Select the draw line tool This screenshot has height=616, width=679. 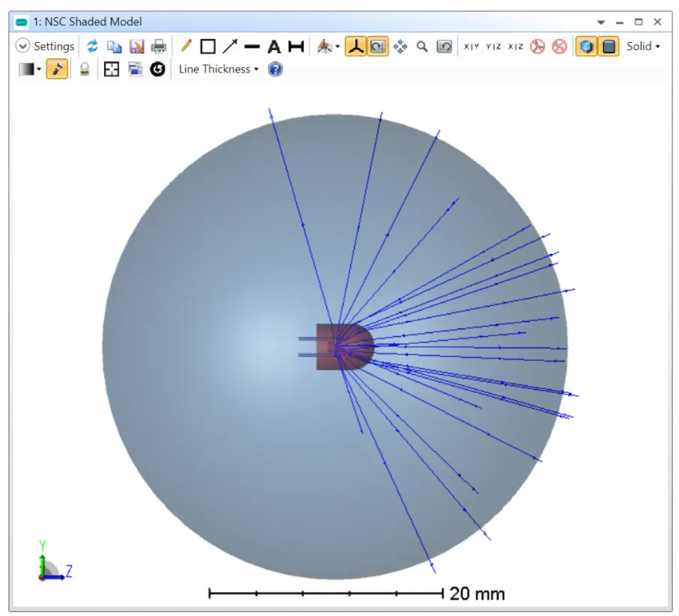pyautogui.click(x=252, y=46)
